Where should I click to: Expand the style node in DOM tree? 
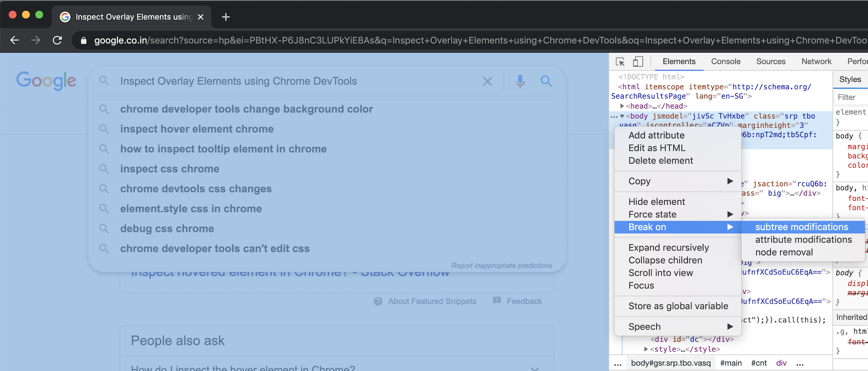coord(646,349)
